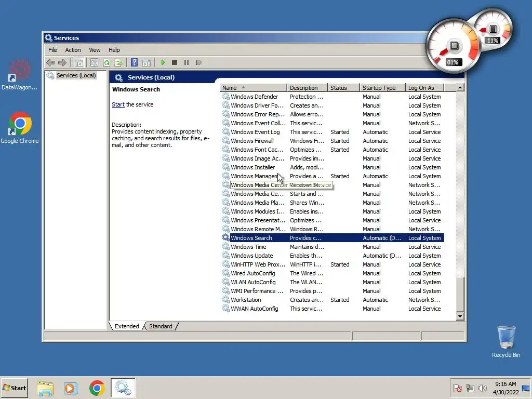Click the Recycle Bin desktop icon
This screenshot has width=532, height=399.
(506, 337)
